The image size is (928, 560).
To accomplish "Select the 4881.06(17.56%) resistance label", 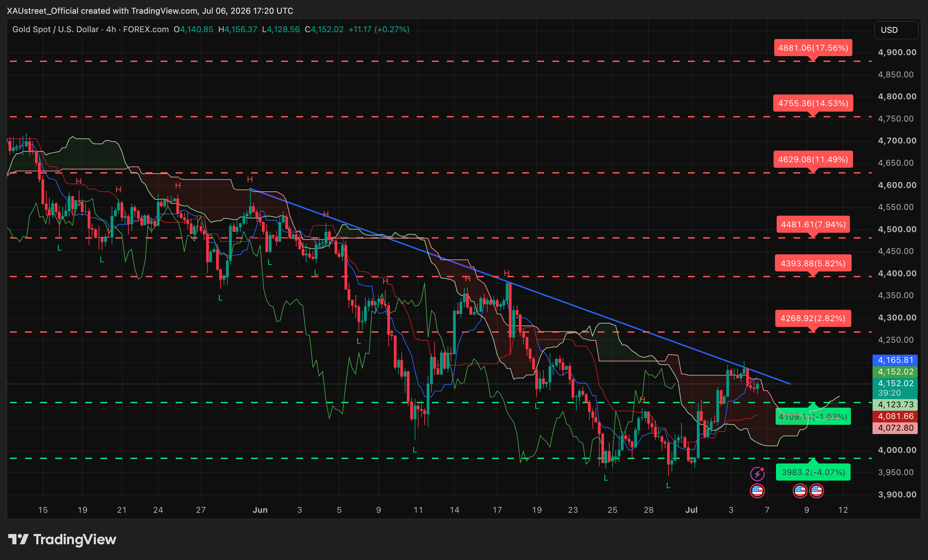I will (x=813, y=48).
